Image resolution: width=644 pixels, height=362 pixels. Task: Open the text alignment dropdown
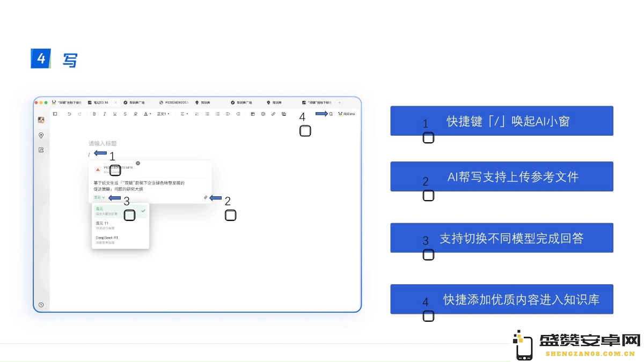point(184,114)
